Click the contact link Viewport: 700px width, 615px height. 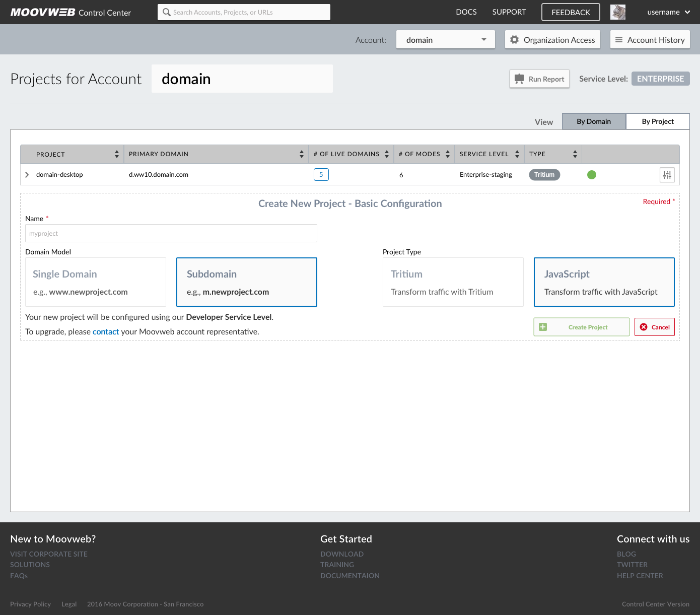106,331
